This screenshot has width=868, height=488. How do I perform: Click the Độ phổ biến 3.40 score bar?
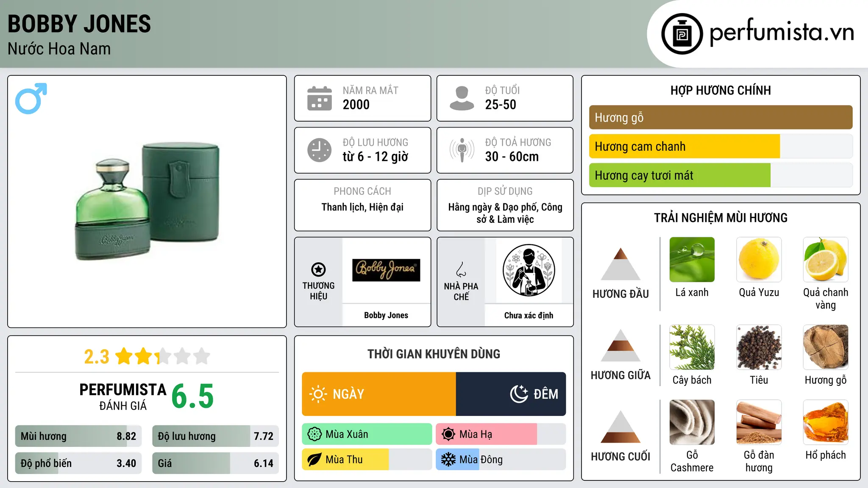click(x=78, y=463)
